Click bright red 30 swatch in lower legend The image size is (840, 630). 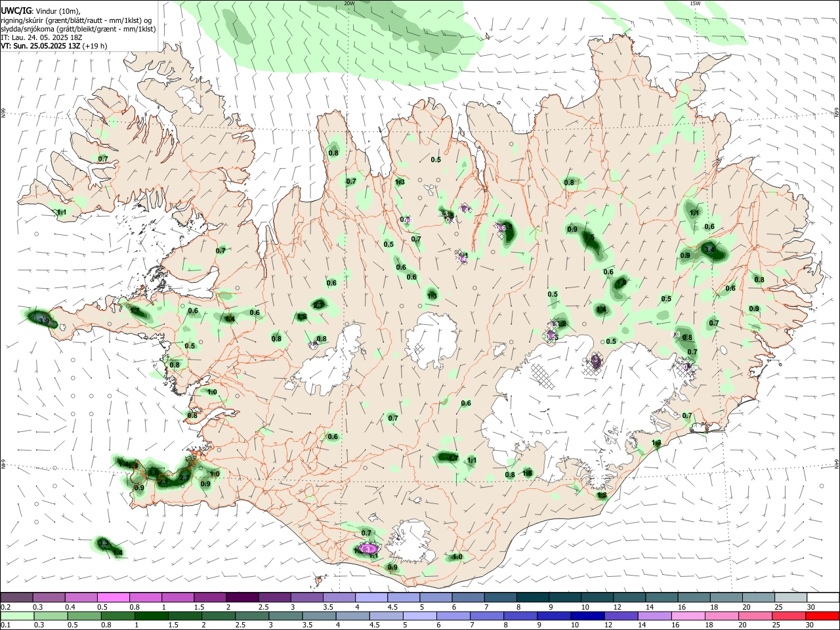822,616
